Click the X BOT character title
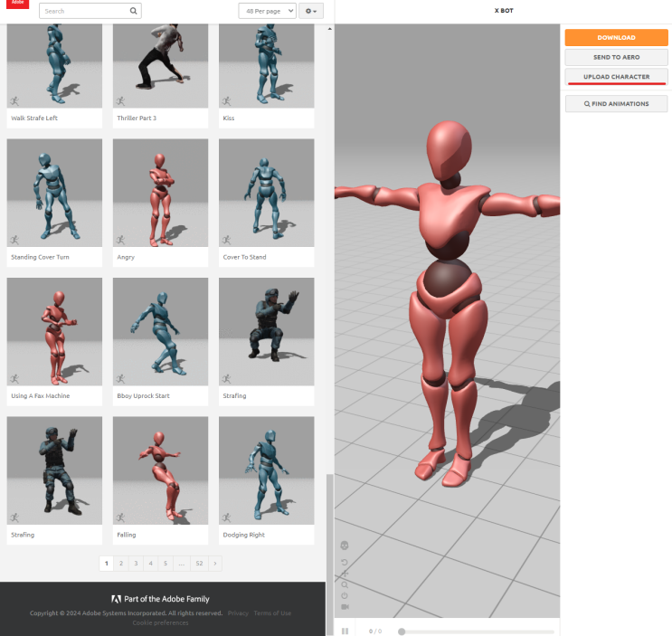This screenshot has height=636, width=672. point(504,11)
